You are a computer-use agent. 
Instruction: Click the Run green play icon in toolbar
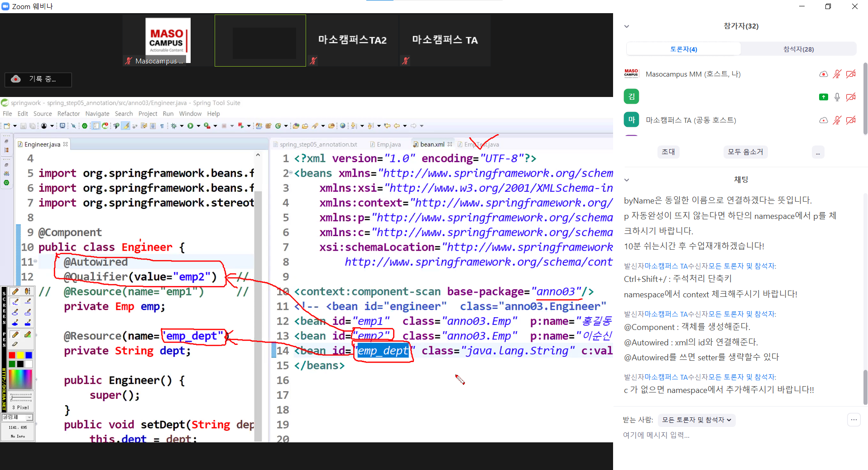(x=191, y=126)
